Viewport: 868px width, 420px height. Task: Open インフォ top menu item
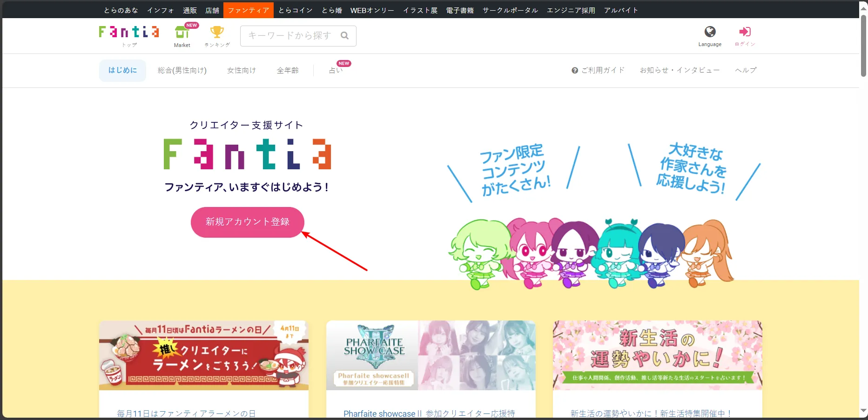pos(161,10)
